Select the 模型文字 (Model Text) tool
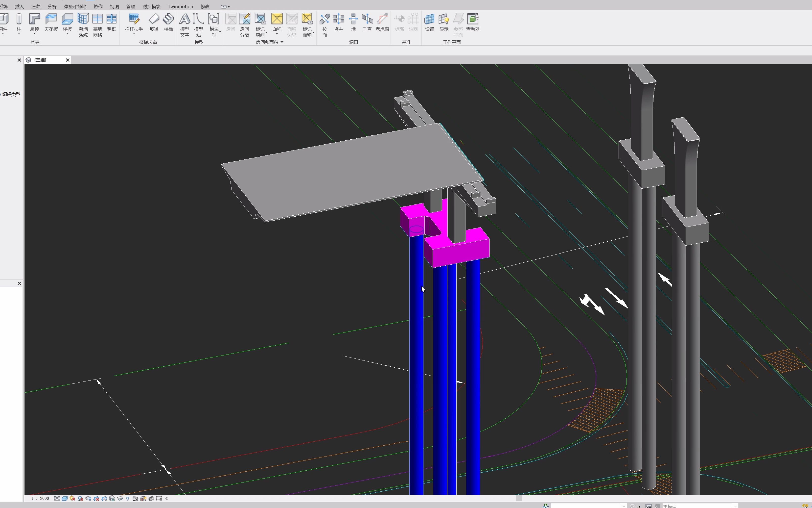The width and height of the screenshot is (812, 508). pos(184,24)
